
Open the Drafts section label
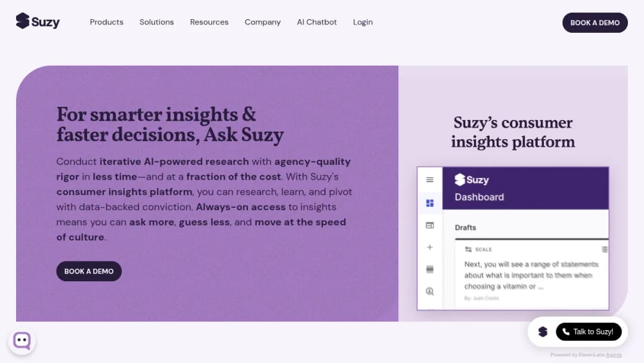pos(465,227)
